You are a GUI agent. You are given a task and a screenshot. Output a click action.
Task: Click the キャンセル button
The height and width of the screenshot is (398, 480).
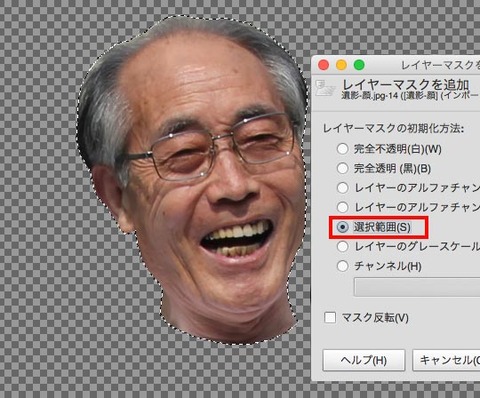pos(446,360)
